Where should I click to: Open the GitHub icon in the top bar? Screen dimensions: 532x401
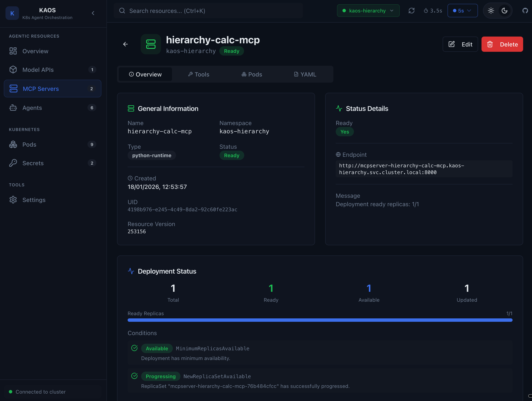point(525,11)
